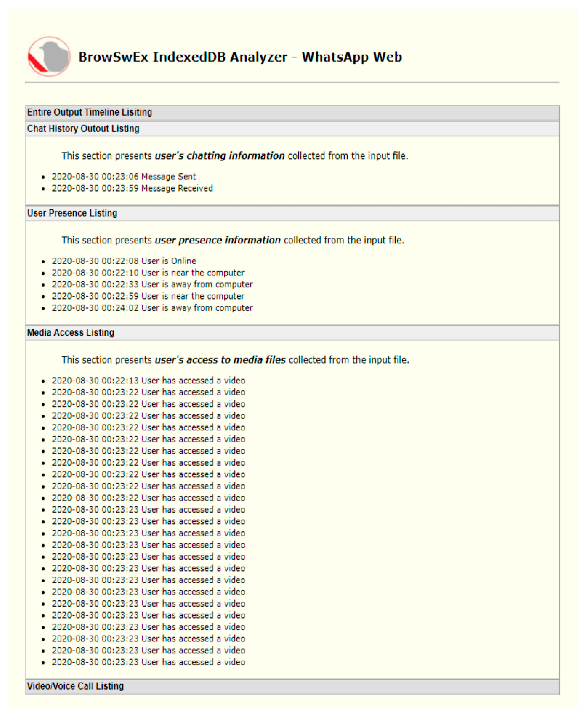This screenshot has height=717, width=588.
Task: Collapse Chat History Outout Listing section
Action: pyautogui.click(x=83, y=129)
